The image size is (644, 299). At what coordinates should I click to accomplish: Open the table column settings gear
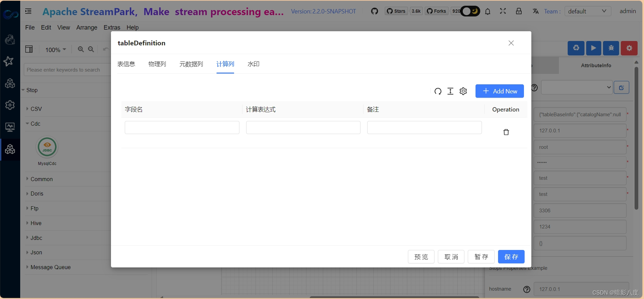(x=463, y=91)
